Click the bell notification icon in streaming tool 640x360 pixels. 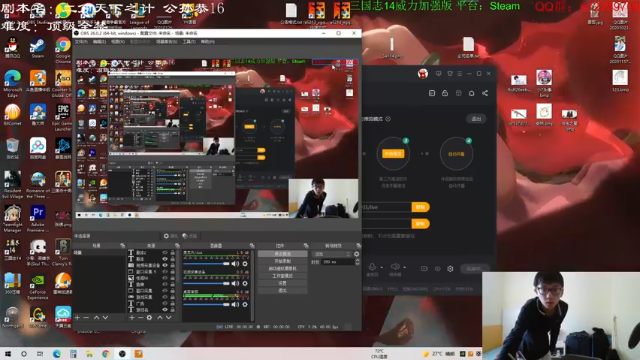coord(471,93)
